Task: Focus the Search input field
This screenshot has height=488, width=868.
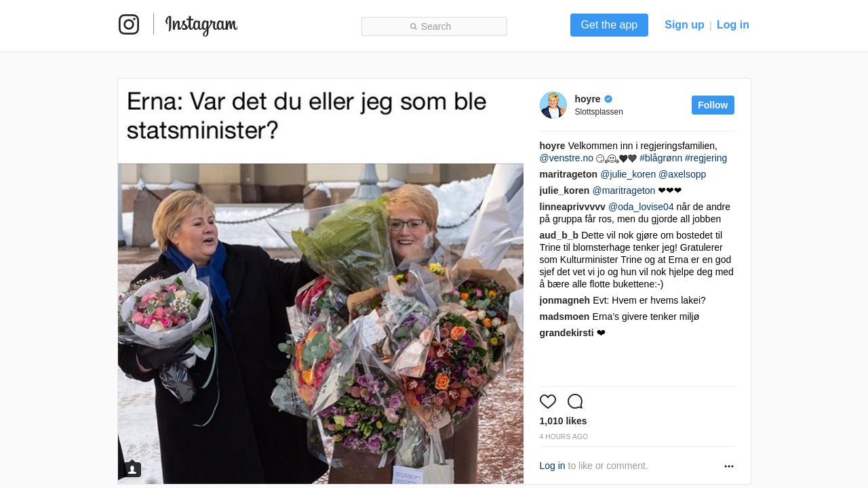Action: [434, 26]
